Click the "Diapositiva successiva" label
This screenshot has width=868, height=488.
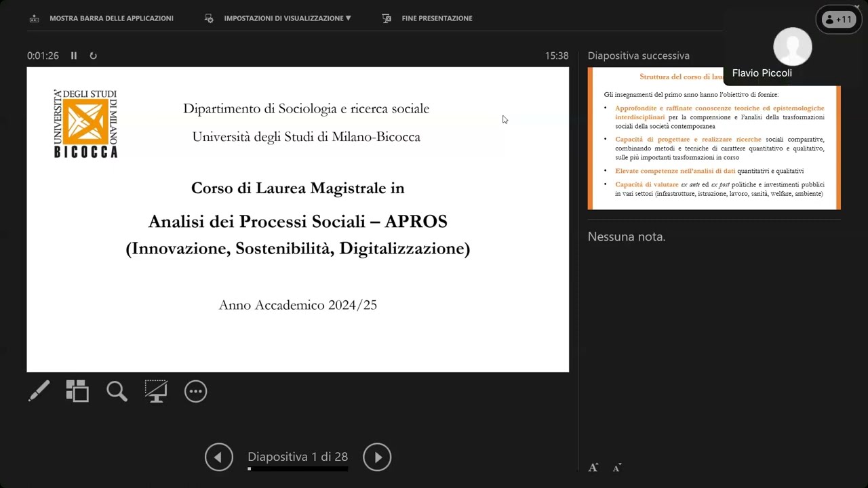coord(639,56)
